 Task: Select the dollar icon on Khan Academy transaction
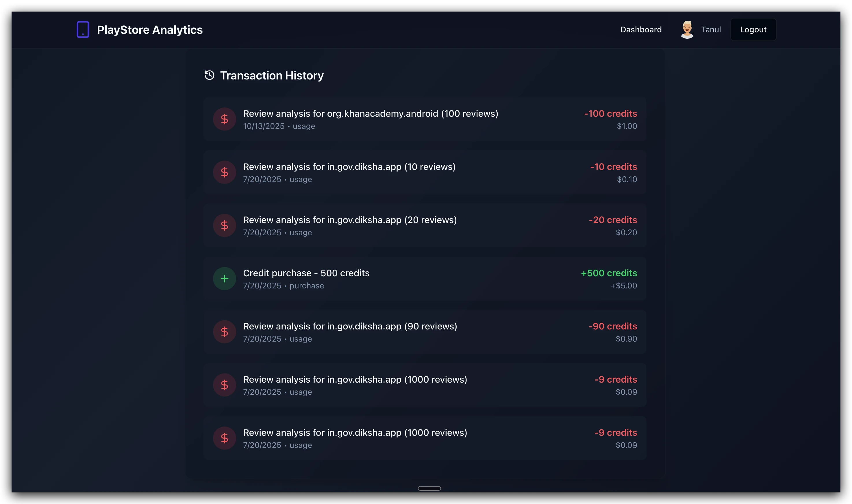225,119
